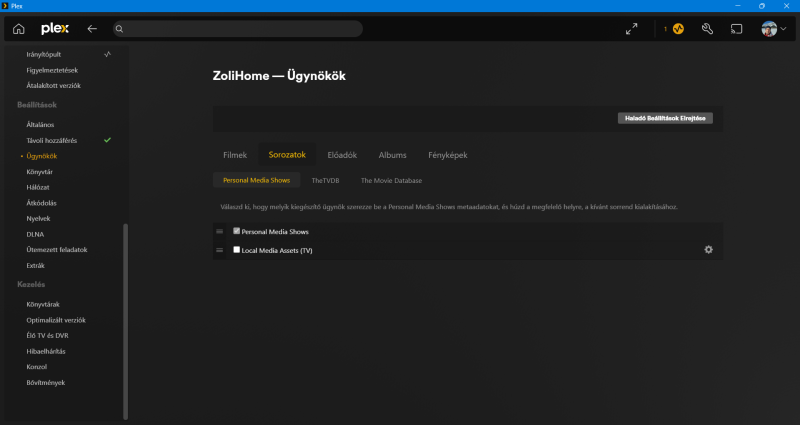This screenshot has width=800, height=425.
Task: Open gear settings for Local Media Assets (TV)
Action: coord(709,249)
